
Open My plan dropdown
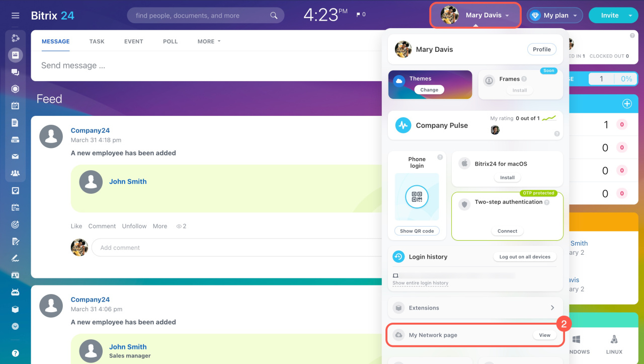(x=554, y=16)
